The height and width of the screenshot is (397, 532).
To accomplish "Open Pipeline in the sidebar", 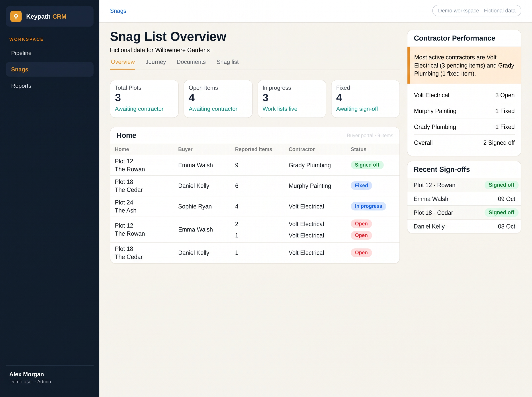I will point(49,53).
